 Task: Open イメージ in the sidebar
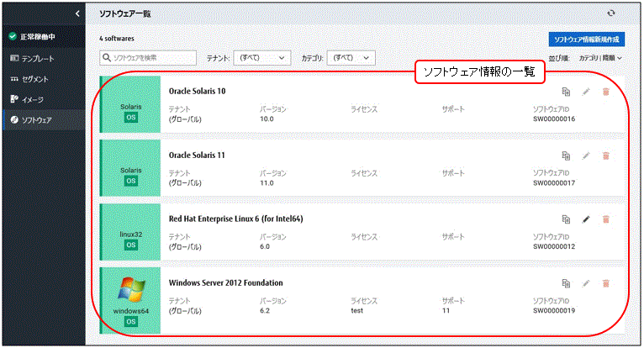point(44,99)
